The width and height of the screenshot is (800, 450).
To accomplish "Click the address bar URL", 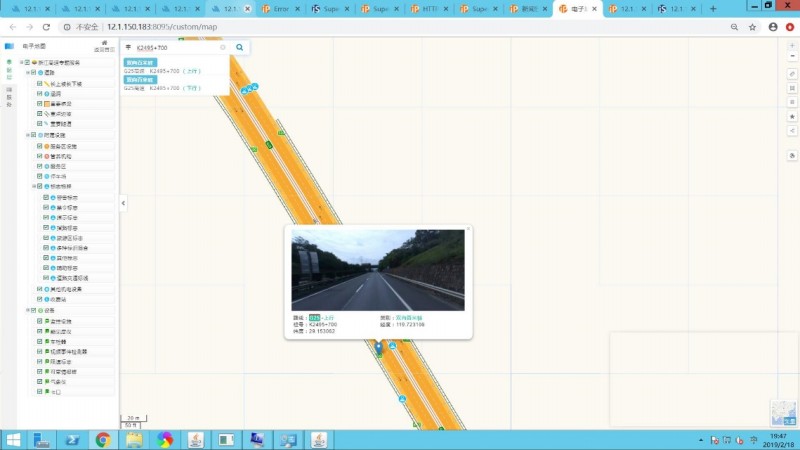I will pos(162,27).
